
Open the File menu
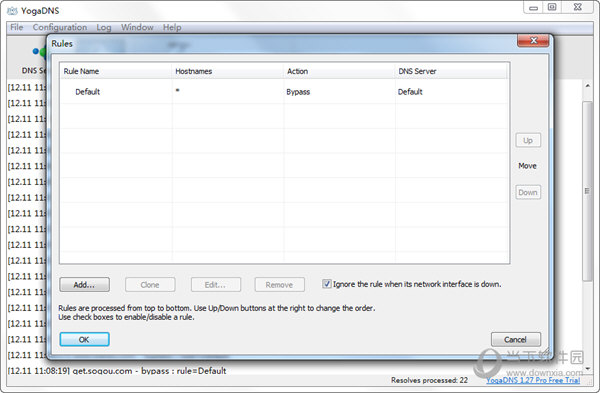16,27
